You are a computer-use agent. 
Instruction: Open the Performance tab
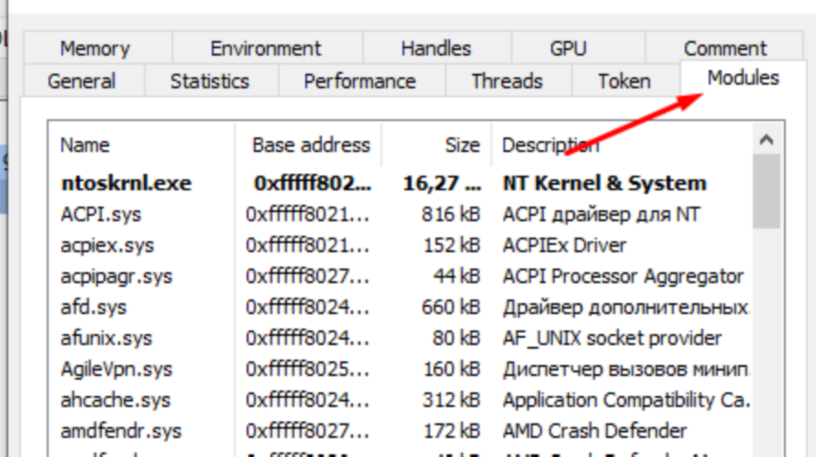(x=359, y=82)
